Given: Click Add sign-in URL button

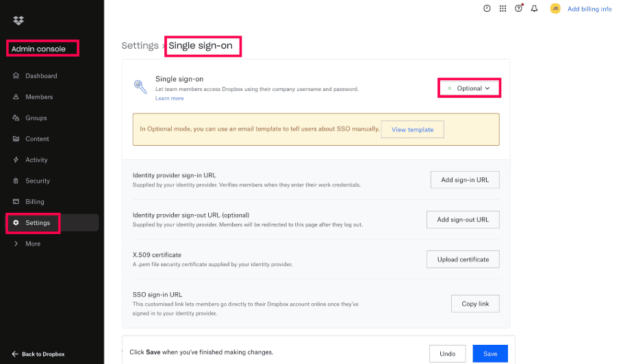Looking at the screenshot, I should [465, 180].
